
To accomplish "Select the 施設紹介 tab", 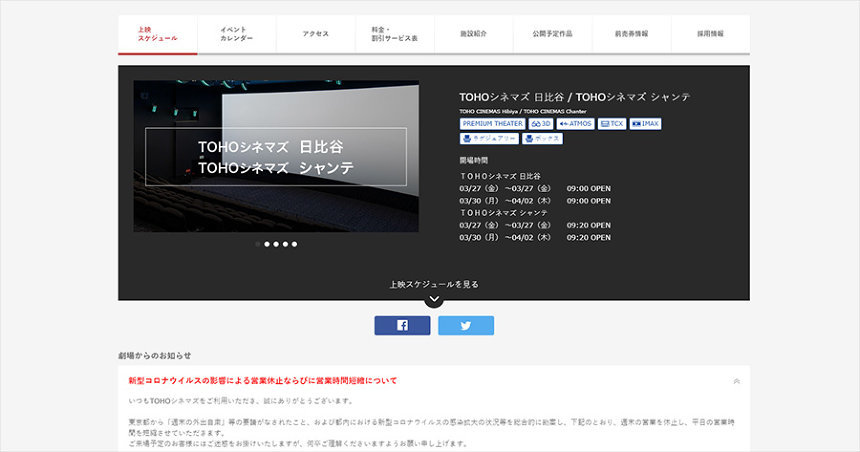I will point(473,34).
